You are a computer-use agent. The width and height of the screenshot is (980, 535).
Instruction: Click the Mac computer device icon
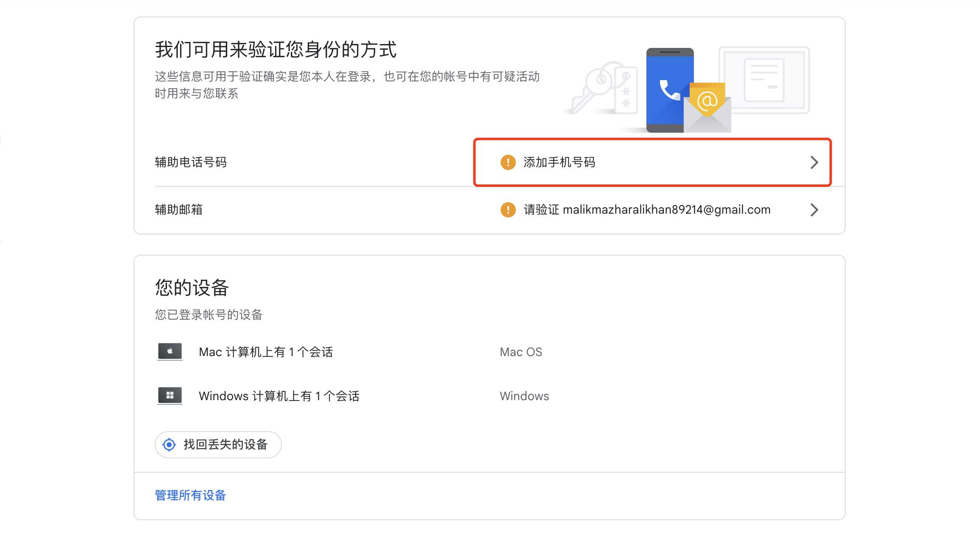coord(170,351)
